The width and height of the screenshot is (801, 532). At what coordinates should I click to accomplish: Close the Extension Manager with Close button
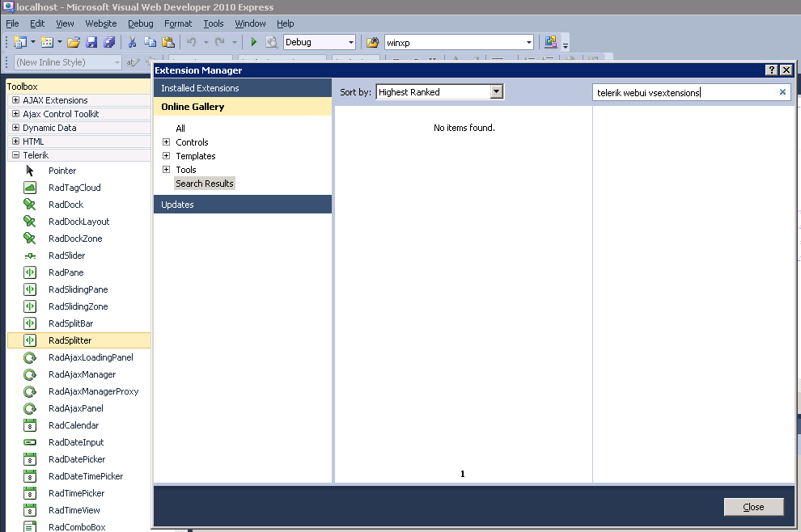(753, 507)
